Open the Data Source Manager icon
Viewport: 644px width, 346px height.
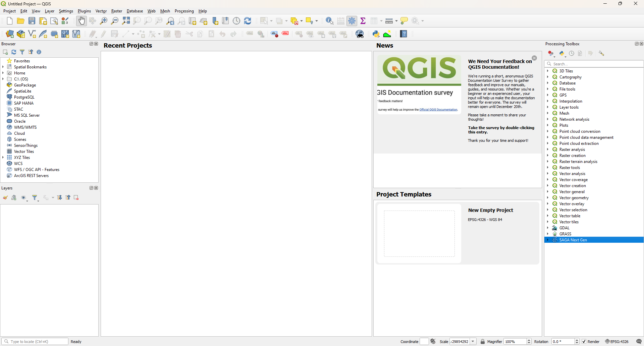[x=10, y=34]
